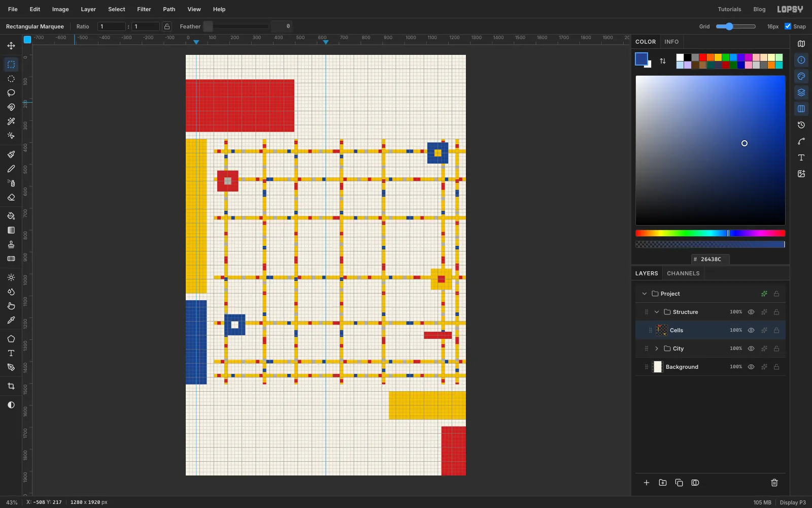Click the Feather slider field

[x=236, y=26]
